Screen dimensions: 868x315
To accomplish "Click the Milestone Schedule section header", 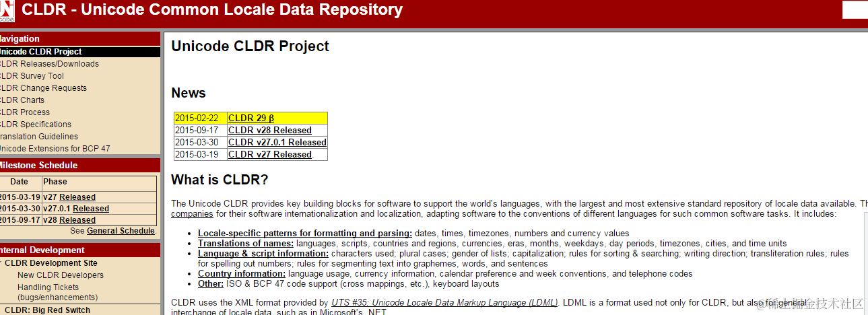I will [x=80, y=166].
